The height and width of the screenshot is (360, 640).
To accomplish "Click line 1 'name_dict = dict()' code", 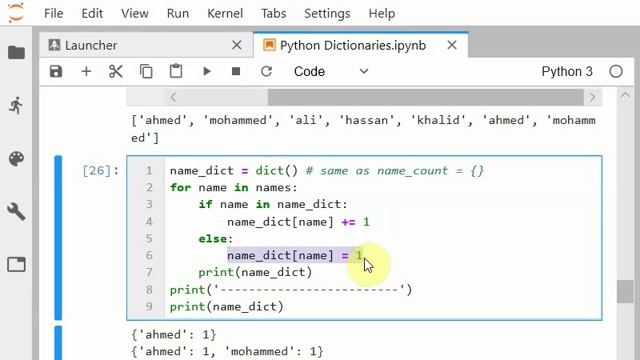I will coord(234,171).
